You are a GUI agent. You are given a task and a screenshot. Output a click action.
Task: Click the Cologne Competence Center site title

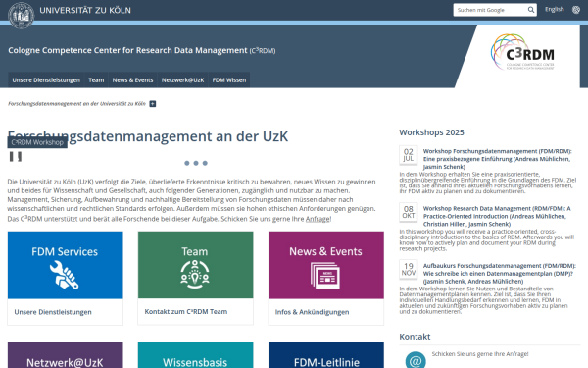pos(142,50)
